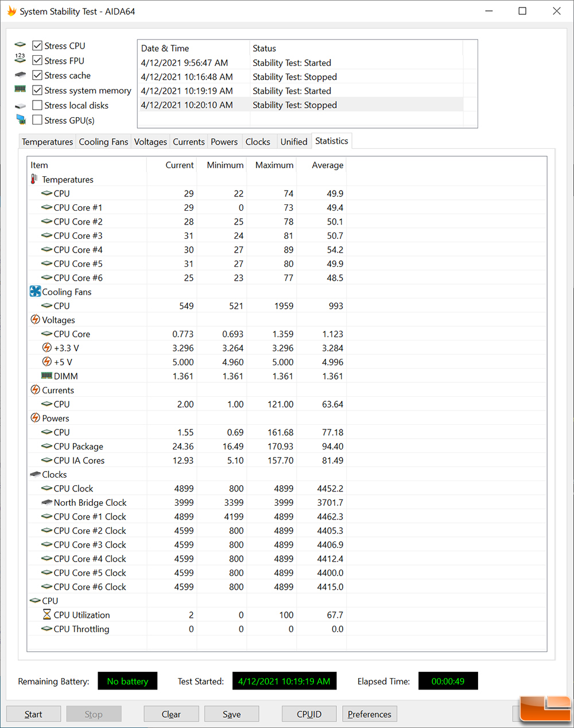Click the Save button
Viewport: 574px width, 728px height.
click(232, 714)
